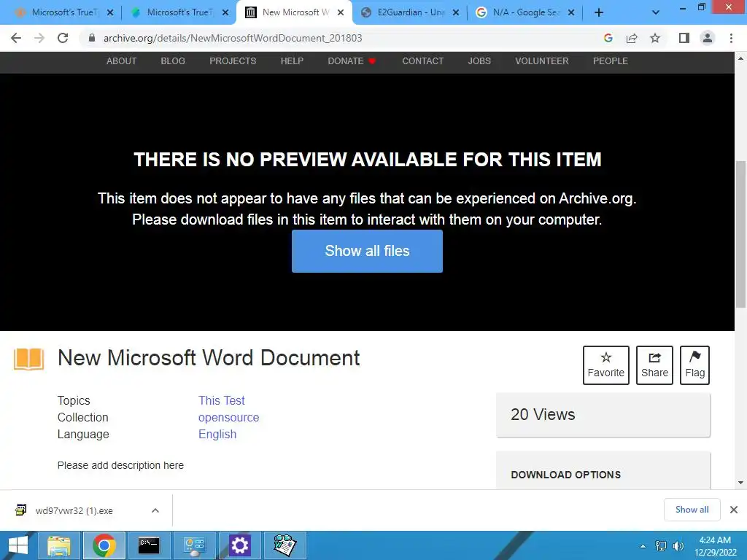Show hidden system tray icons
Image resolution: width=747 pixels, height=560 pixels.
coord(643,546)
